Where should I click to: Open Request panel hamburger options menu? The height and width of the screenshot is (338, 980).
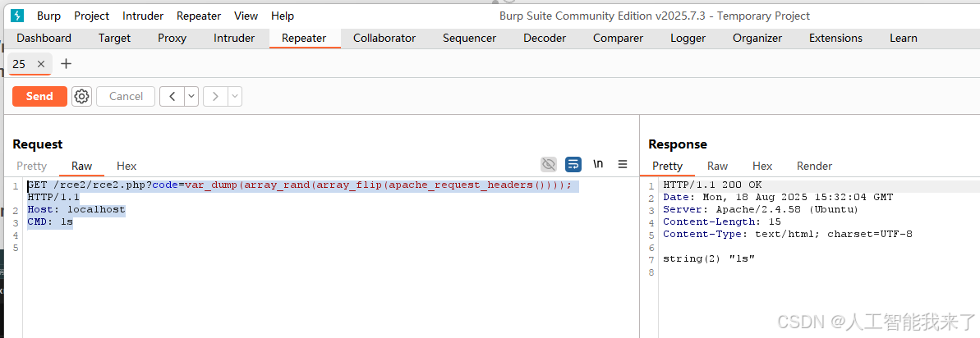pos(623,164)
